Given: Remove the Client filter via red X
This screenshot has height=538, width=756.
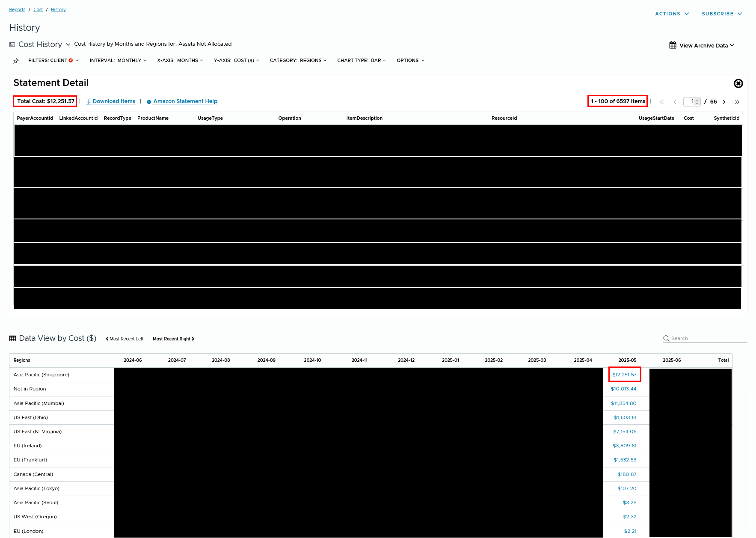Looking at the screenshot, I should point(71,60).
